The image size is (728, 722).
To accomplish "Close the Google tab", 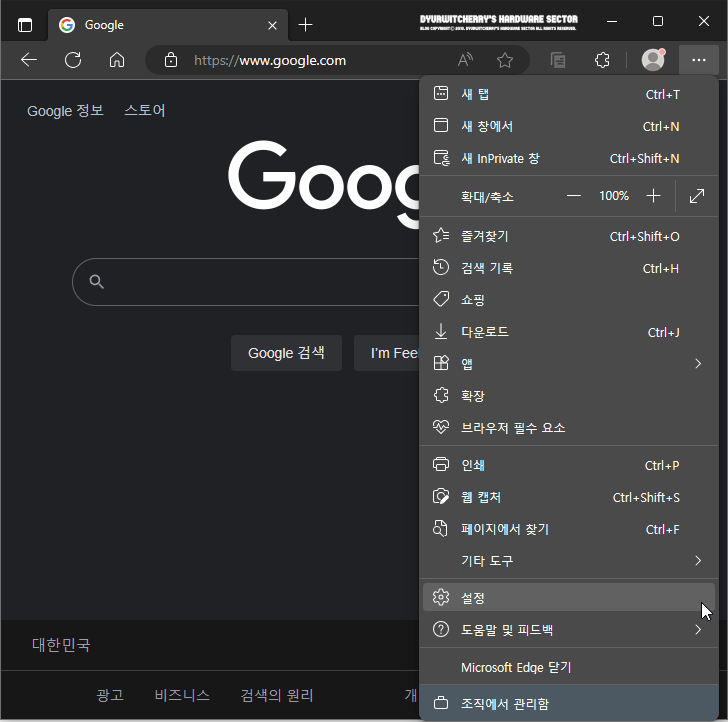I will tap(273, 26).
